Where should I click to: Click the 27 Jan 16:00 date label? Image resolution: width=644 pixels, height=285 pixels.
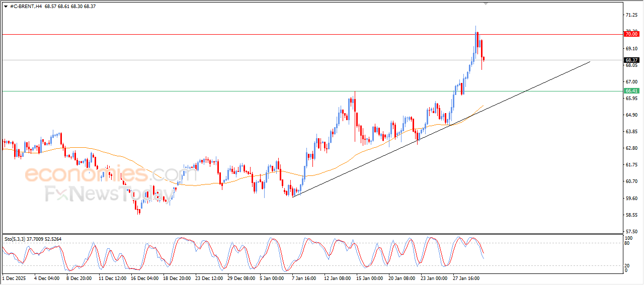pyautogui.click(x=467, y=277)
